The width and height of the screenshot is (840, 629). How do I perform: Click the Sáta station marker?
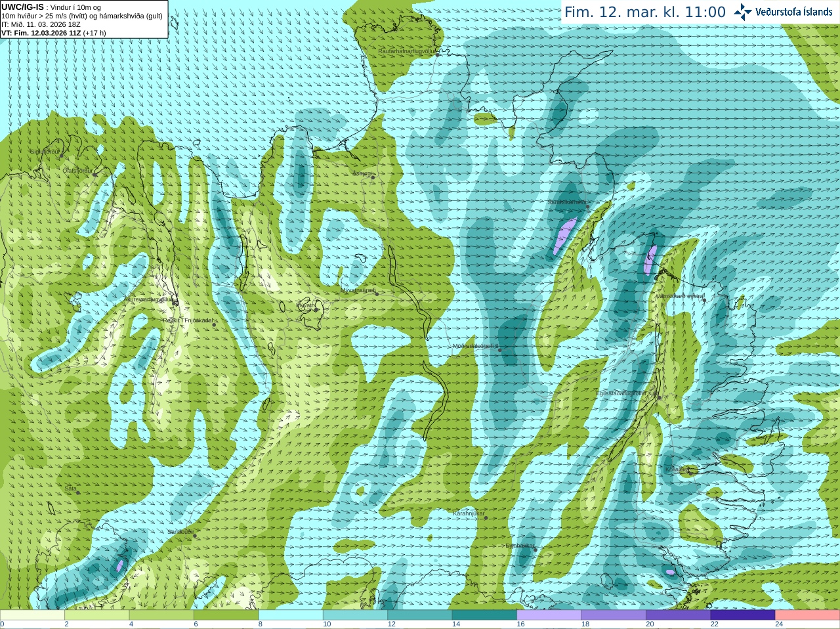tap(78, 492)
